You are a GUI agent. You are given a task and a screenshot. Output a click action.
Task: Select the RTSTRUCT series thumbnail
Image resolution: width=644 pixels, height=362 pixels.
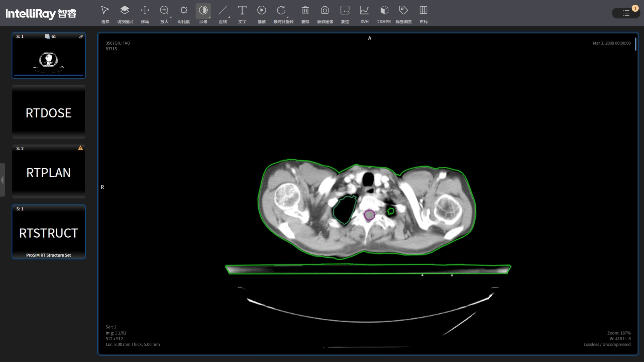[49, 232]
